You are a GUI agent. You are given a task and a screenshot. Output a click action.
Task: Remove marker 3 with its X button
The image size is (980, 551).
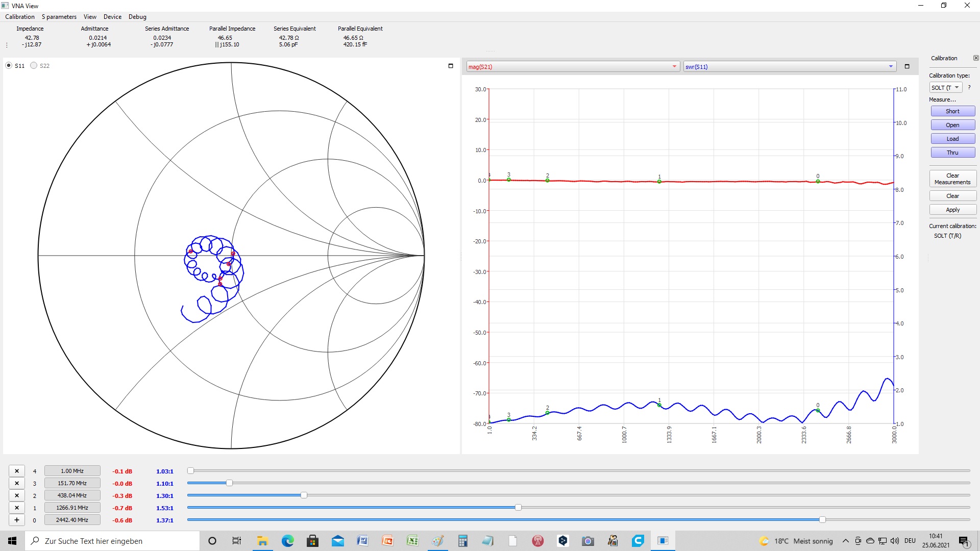point(17,483)
